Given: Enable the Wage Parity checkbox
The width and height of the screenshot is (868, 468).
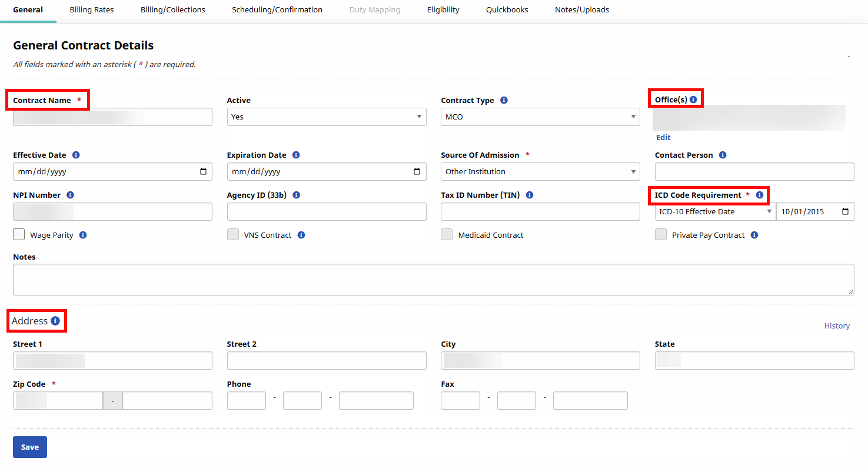Looking at the screenshot, I should (x=19, y=235).
